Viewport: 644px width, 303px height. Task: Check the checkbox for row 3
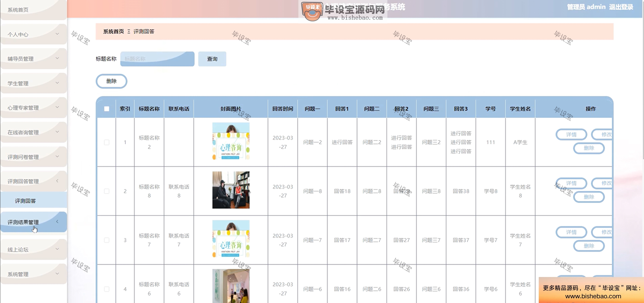[x=106, y=240]
